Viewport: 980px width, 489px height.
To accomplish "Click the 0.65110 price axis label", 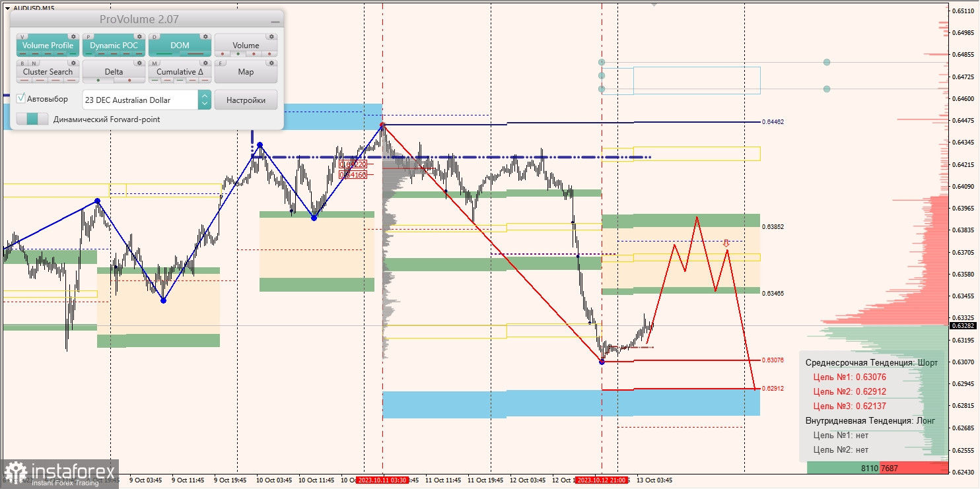I will [x=965, y=11].
